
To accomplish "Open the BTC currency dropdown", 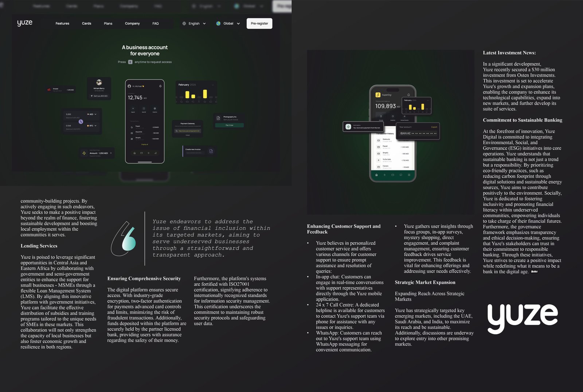I will [92, 126].
